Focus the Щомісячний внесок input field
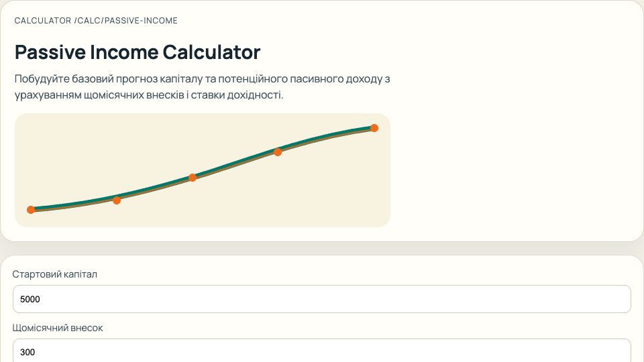This screenshot has height=362, width=644. tap(322, 351)
